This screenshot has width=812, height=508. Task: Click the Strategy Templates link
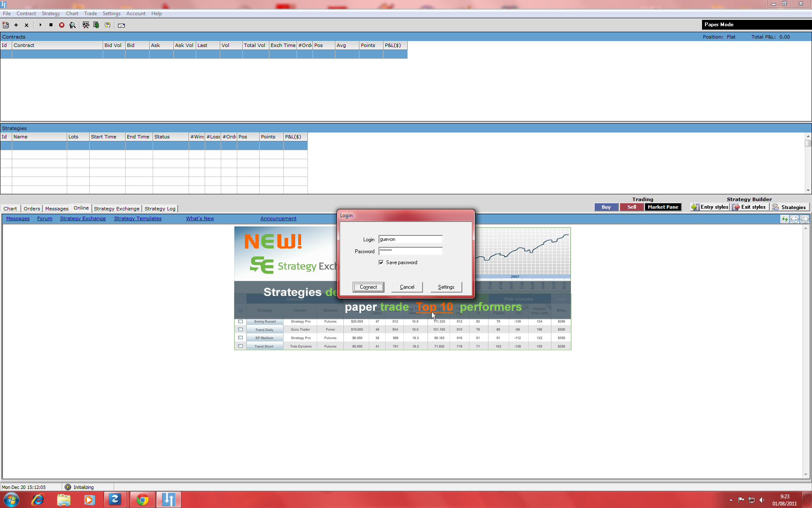[137, 218]
